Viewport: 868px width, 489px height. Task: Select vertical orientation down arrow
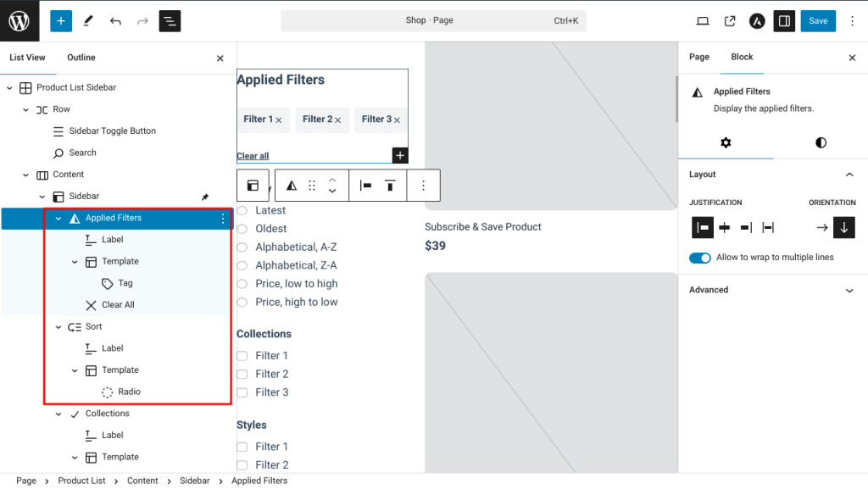tap(843, 227)
